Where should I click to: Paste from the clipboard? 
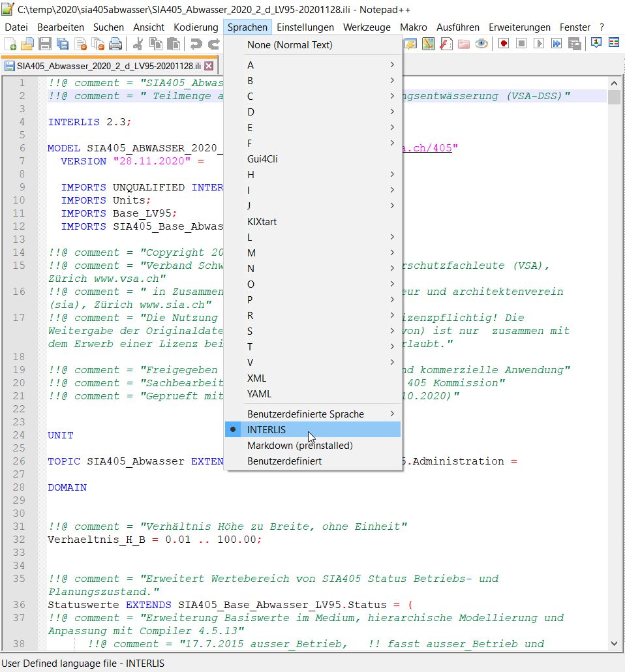(x=175, y=42)
